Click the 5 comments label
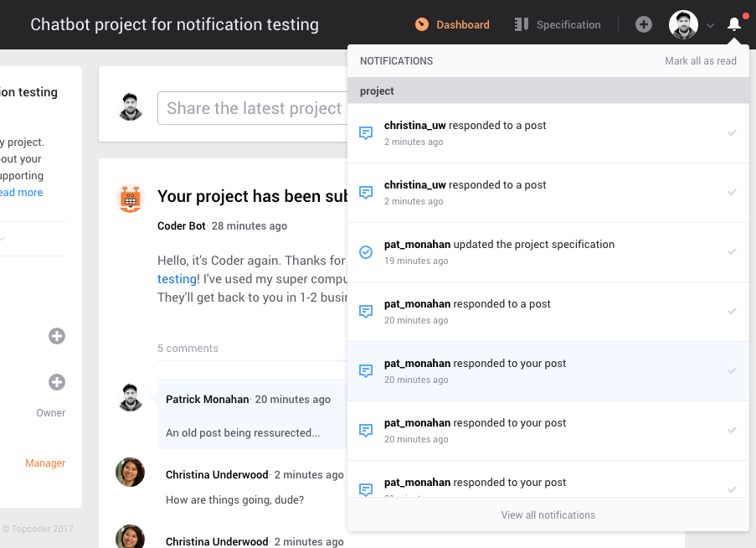 pyautogui.click(x=188, y=349)
